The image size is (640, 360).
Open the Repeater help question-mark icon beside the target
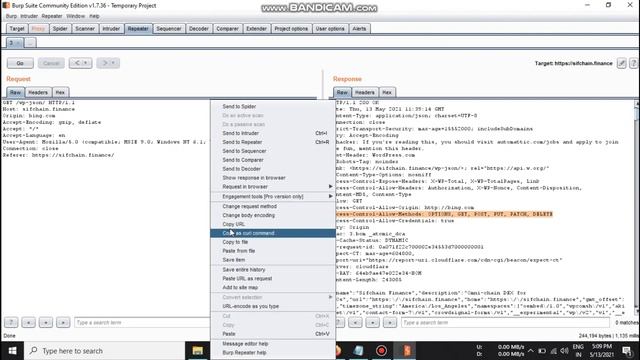(x=633, y=63)
